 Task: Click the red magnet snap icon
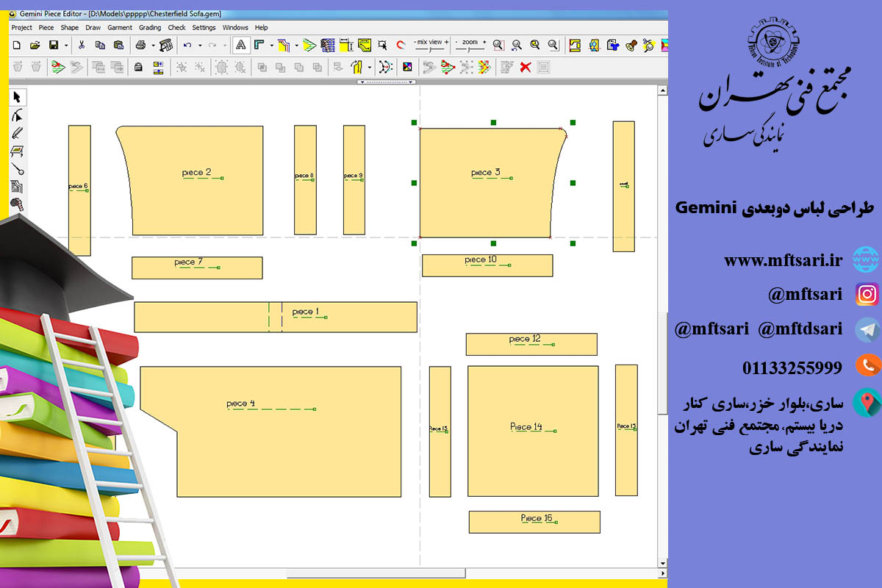pyautogui.click(x=400, y=45)
